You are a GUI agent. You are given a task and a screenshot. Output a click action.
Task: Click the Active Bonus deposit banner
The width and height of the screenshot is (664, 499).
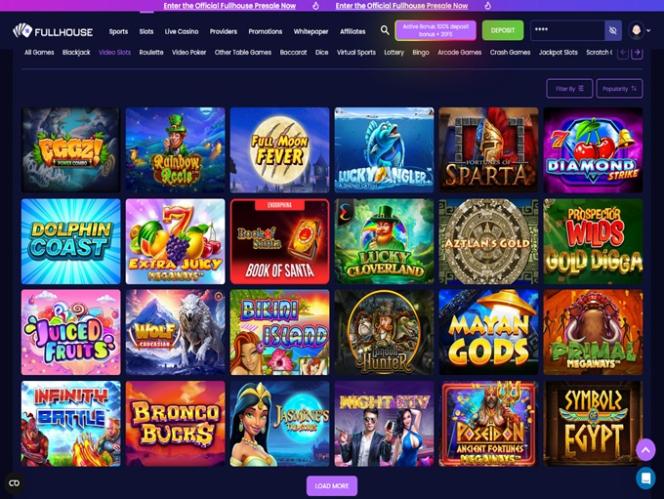click(435, 30)
